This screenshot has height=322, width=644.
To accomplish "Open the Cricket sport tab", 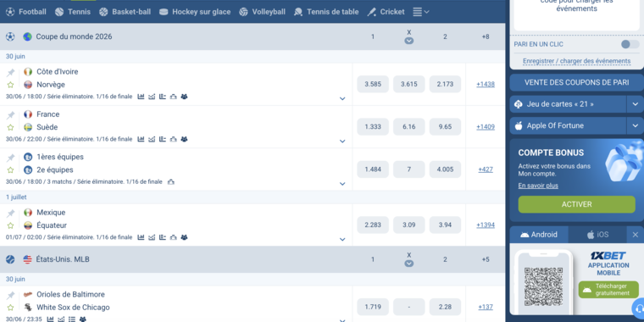I will pyautogui.click(x=386, y=12).
